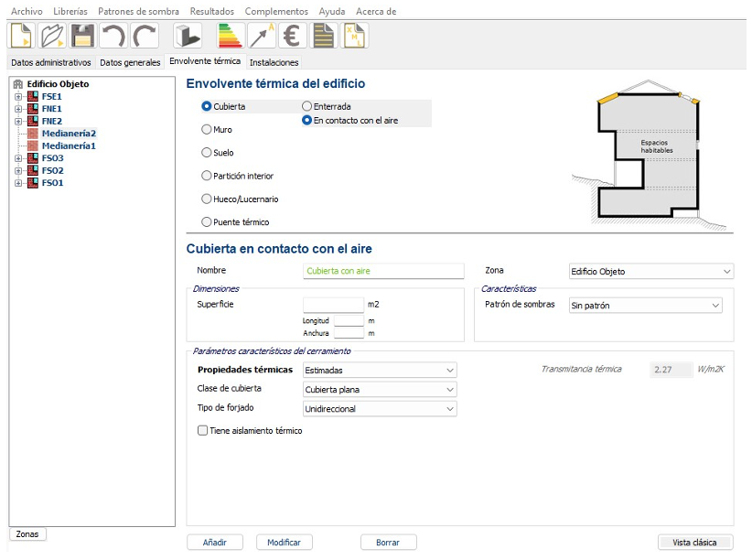Click the new file toolbar icon
Viewport: 752px width, 560px height.
tap(20, 37)
